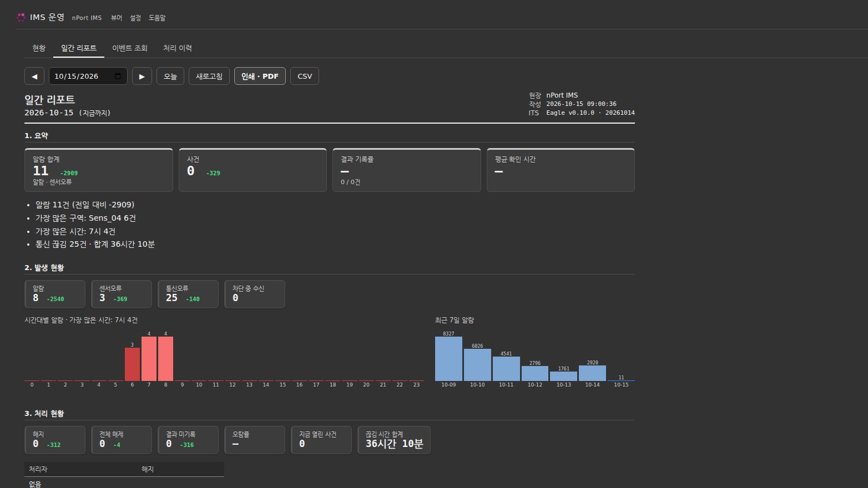
Task: Click the hour 7 bar in hourly chart
Action: click(x=149, y=359)
